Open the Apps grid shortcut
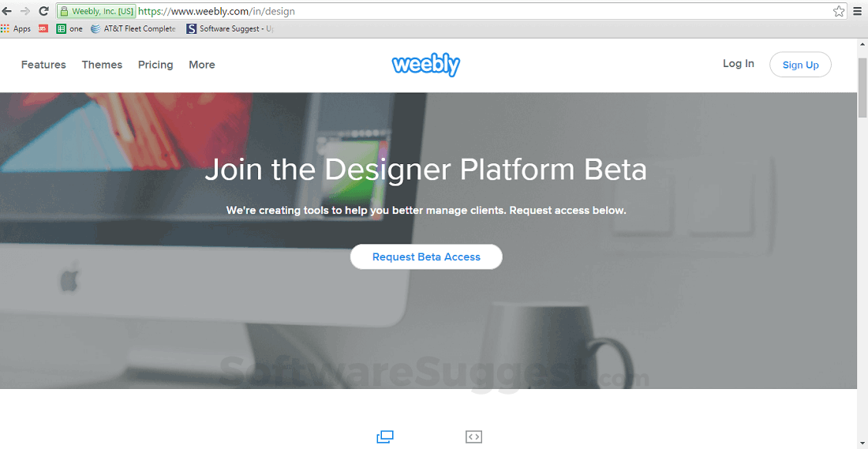This screenshot has width=868, height=449. (x=16, y=28)
